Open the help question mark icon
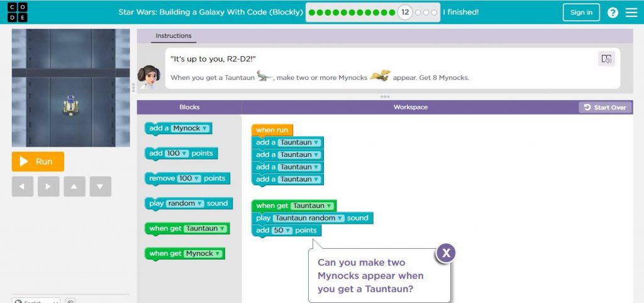The width and height of the screenshot is (644, 303). [613, 13]
